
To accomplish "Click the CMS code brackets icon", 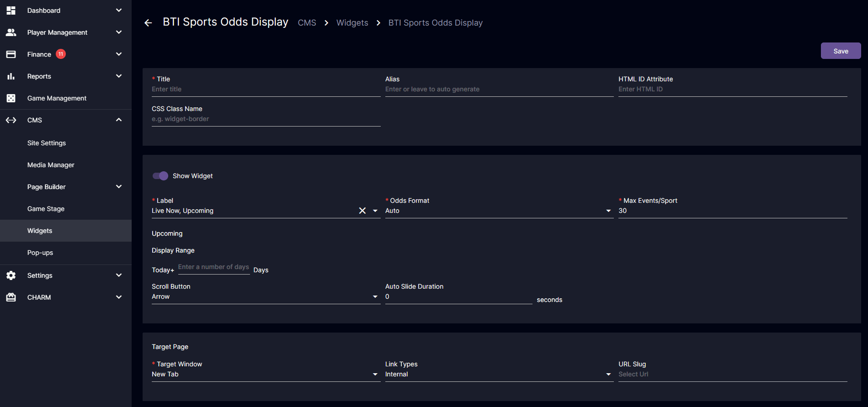I will (11, 120).
